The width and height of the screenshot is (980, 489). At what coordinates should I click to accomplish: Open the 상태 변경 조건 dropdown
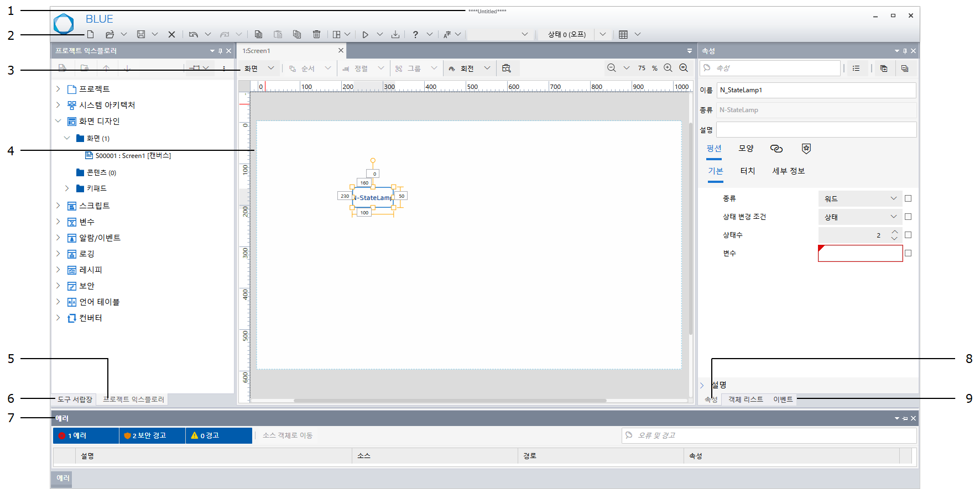pyautogui.click(x=860, y=217)
